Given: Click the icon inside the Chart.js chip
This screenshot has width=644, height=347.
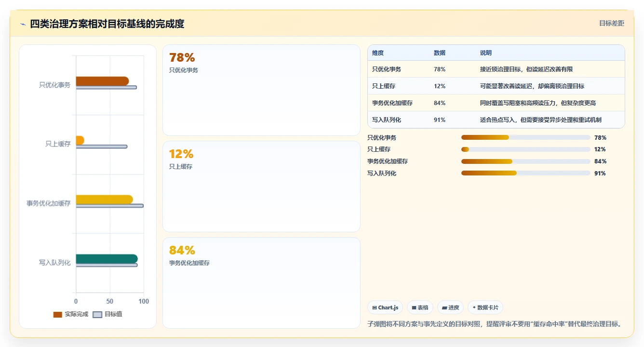Looking at the screenshot, I should coord(375,307).
